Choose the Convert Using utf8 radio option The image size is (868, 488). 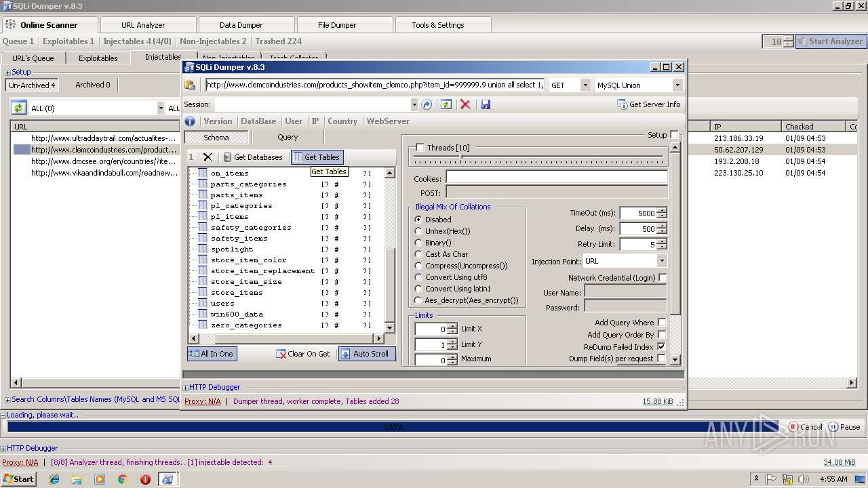(x=418, y=277)
